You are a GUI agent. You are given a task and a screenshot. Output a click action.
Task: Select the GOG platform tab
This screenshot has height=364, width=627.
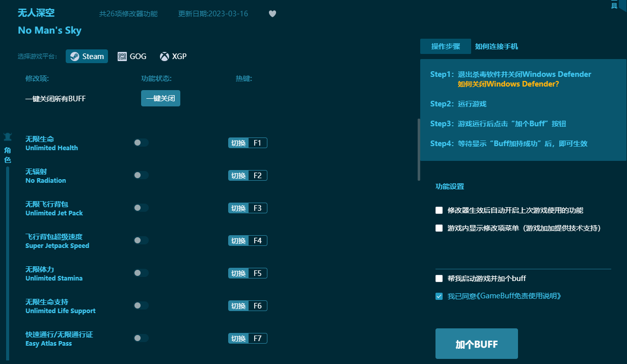[132, 57]
